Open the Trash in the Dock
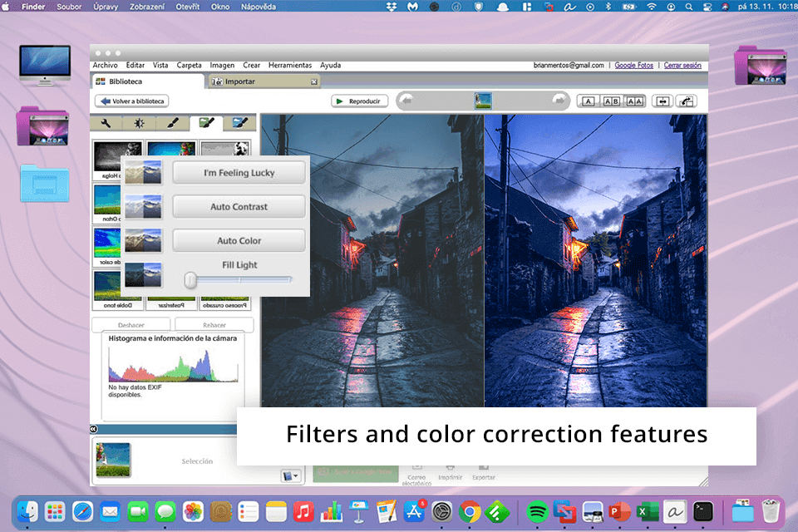This screenshot has height=532, width=798. pos(771,511)
